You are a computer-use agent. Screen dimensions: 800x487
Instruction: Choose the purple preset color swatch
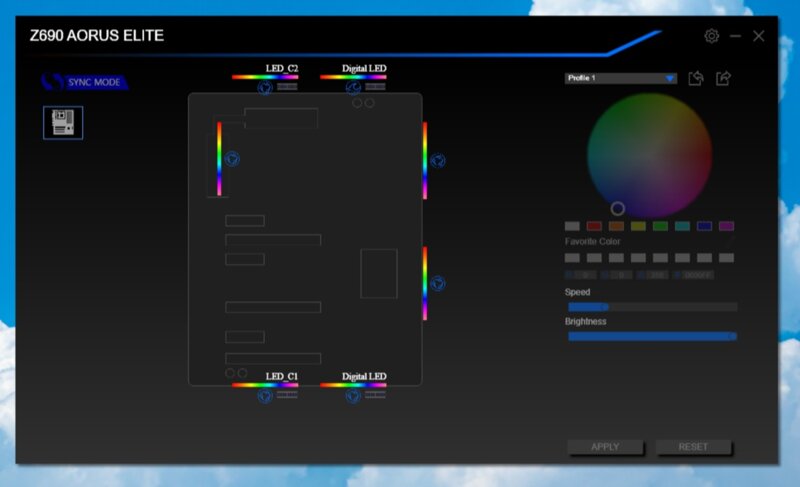pyautogui.click(x=726, y=226)
